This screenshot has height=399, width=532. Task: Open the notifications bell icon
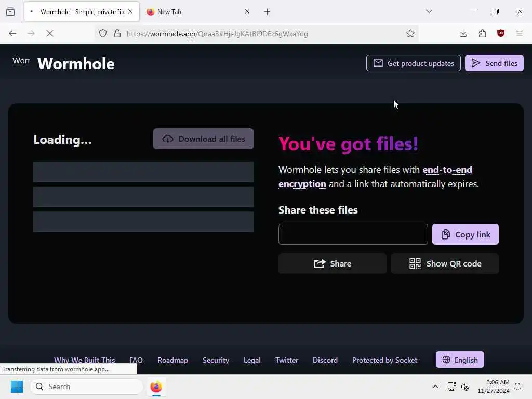tap(517, 387)
